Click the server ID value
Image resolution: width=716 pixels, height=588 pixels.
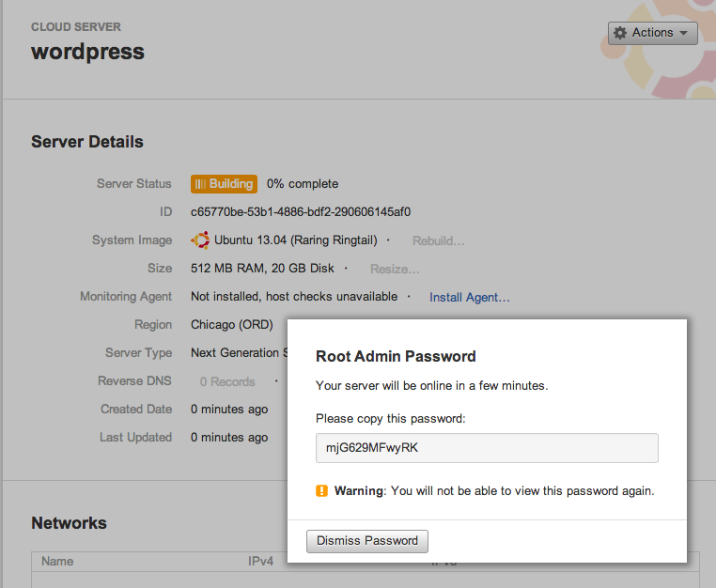coord(301,212)
